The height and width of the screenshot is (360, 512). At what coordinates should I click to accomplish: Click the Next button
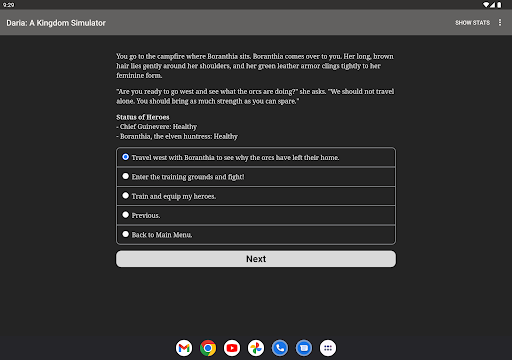[x=256, y=259]
